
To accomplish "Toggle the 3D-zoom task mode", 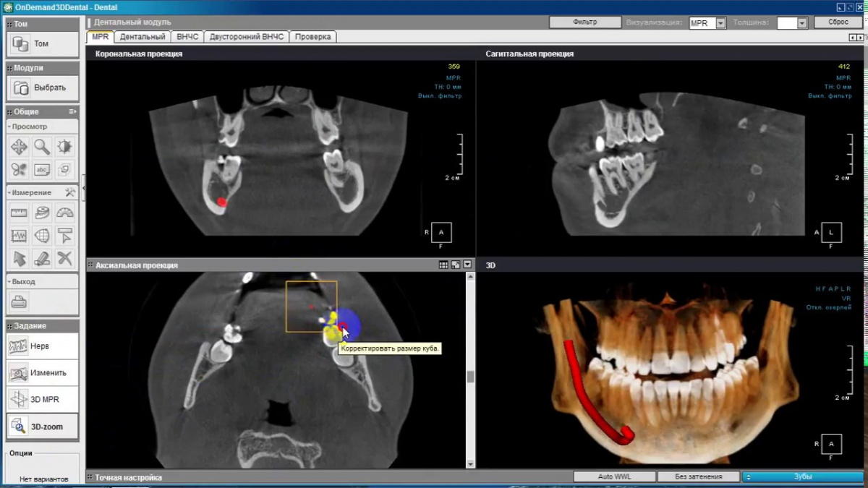I will click(43, 427).
